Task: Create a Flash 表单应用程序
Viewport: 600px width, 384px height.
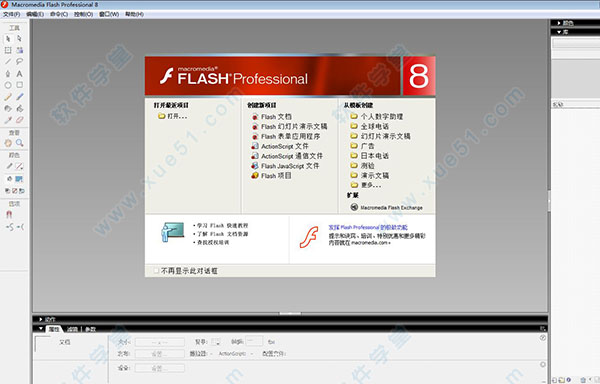Action: [x=286, y=136]
